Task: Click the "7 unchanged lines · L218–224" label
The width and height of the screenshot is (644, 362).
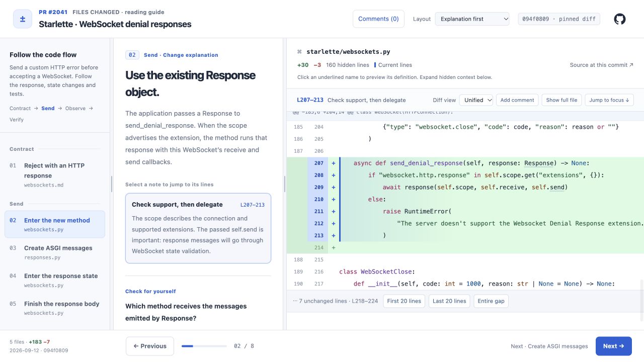Action: pos(335,301)
